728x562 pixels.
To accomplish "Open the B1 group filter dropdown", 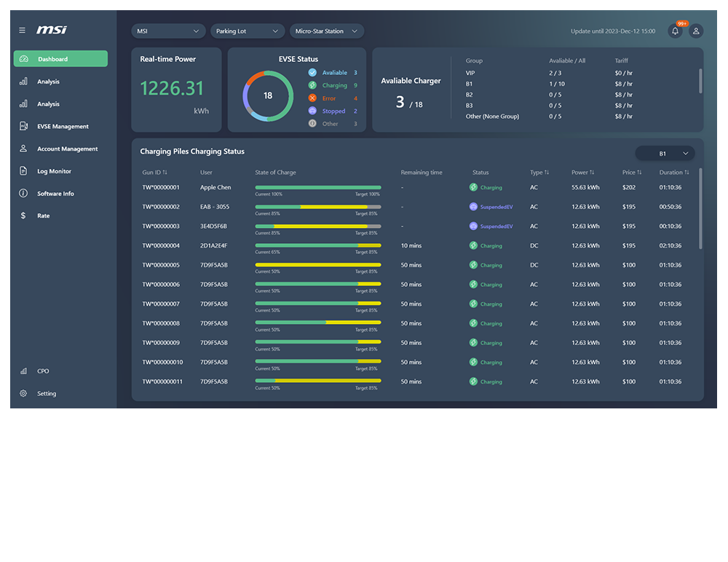I will point(665,153).
